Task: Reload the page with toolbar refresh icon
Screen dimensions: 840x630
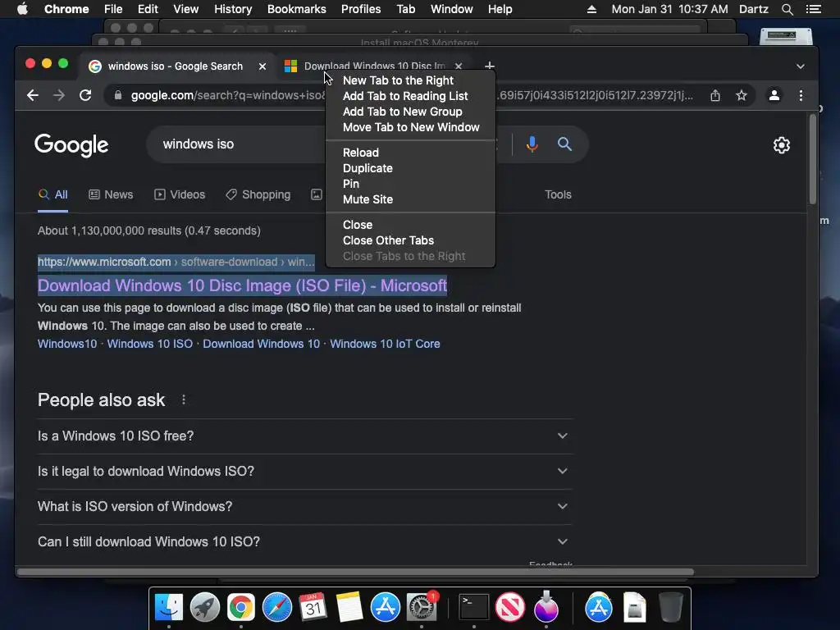Action: pyautogui.click(x=85, y=95)
